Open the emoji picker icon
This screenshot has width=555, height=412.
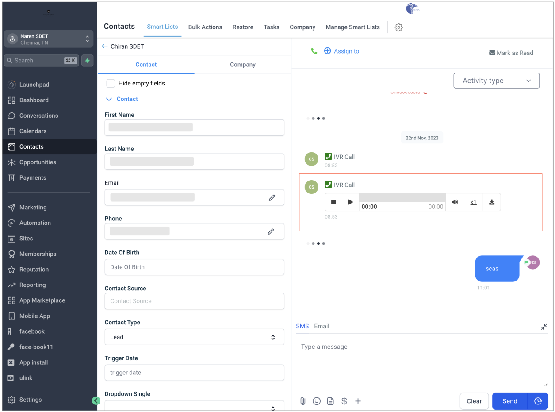tap(317, 401)
